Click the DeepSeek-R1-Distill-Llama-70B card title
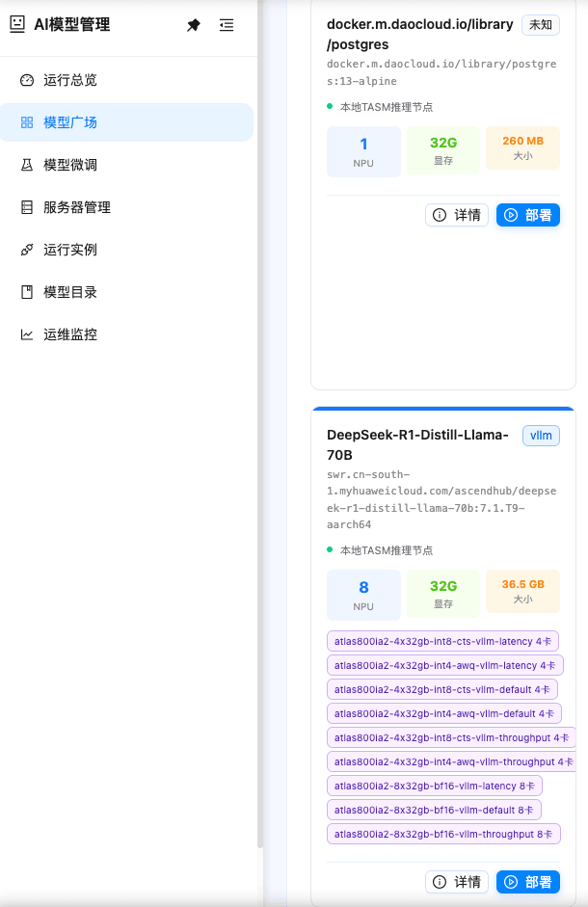This screenshot has height=907, width=588. [x=417, y=444]
